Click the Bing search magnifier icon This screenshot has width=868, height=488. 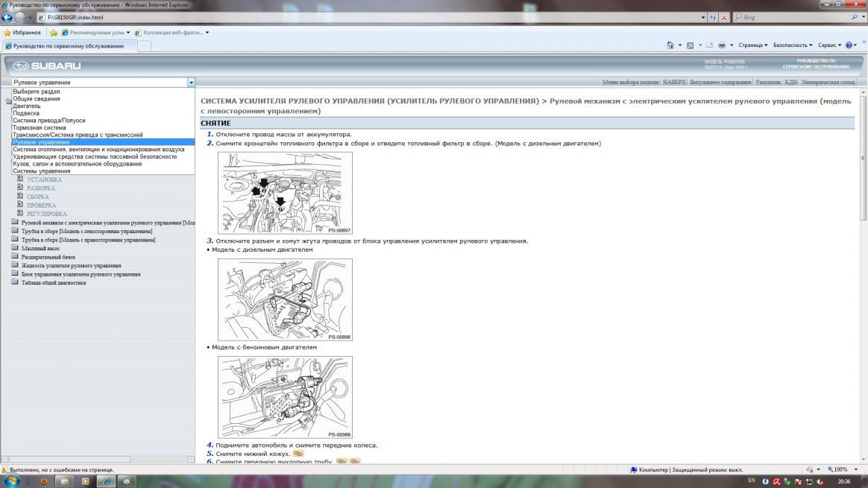[x=855, y=18]
